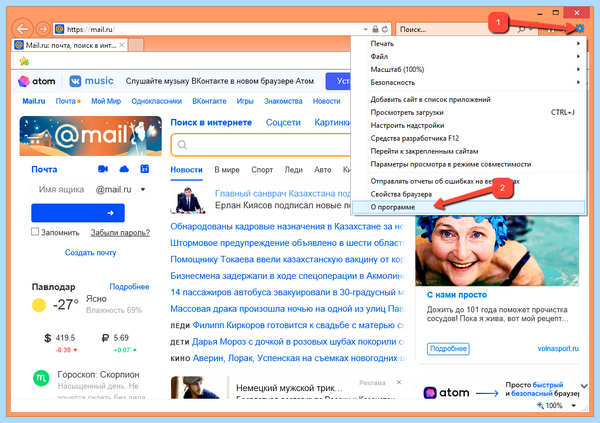The image size is (600, 423).
Task: Toggle the Запомнить checkbox
Action: click(35, 232)
